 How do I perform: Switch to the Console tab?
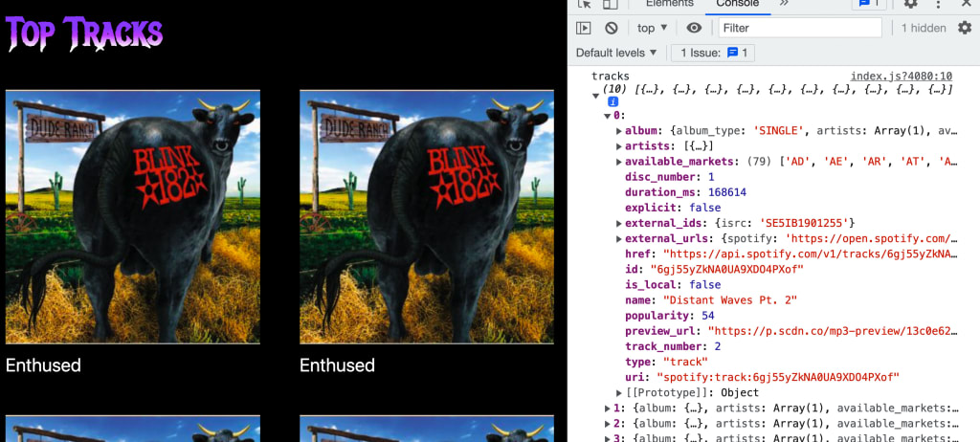click(738, 3)
